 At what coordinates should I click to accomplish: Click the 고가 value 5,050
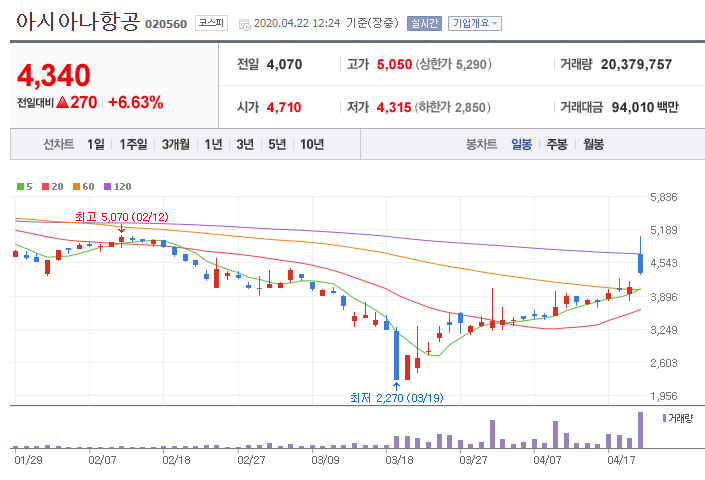tap(394, 64)
